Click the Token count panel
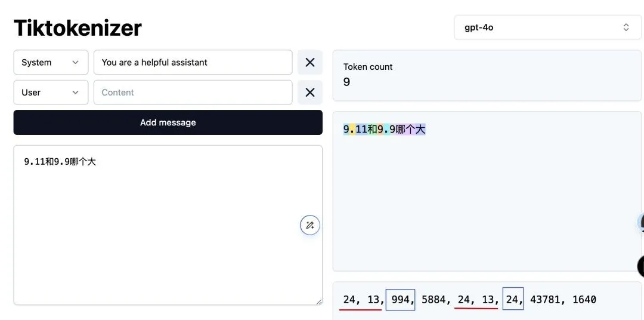The image size is (644, 320). [x=487, y=75]
